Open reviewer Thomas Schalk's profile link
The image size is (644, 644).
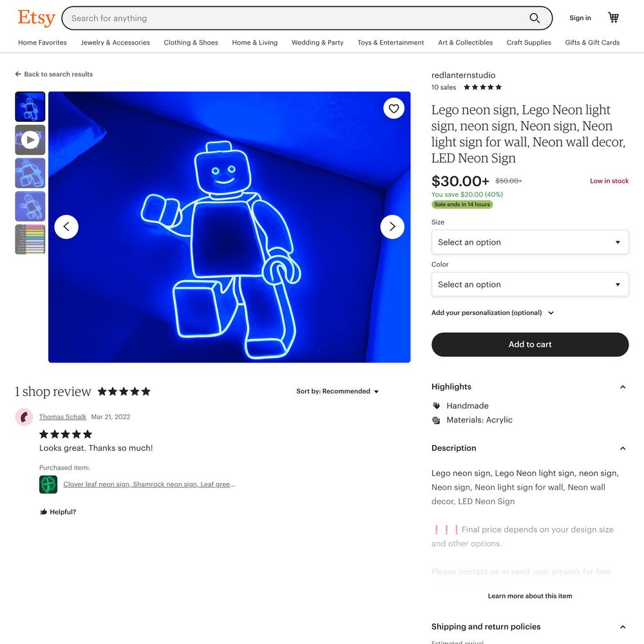point(62,417)
